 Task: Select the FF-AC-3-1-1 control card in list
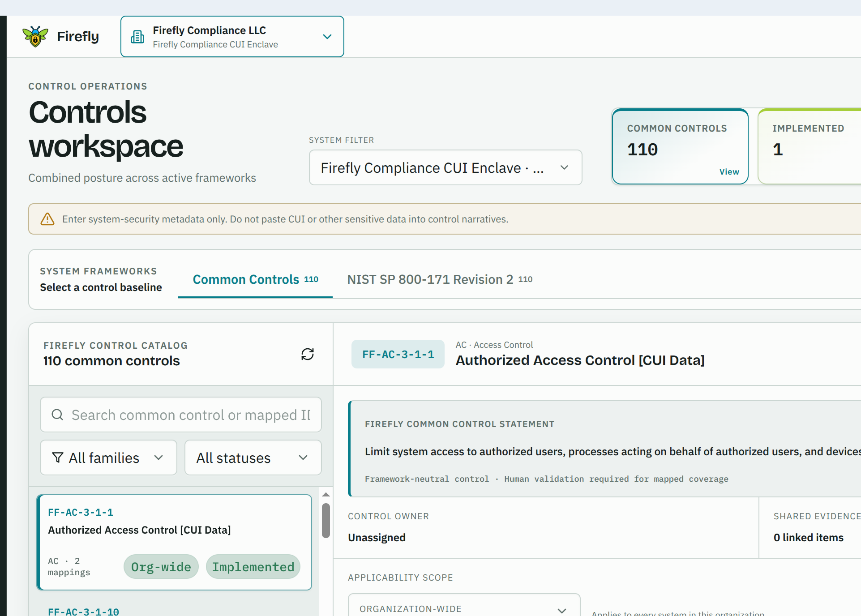point(174,542)
